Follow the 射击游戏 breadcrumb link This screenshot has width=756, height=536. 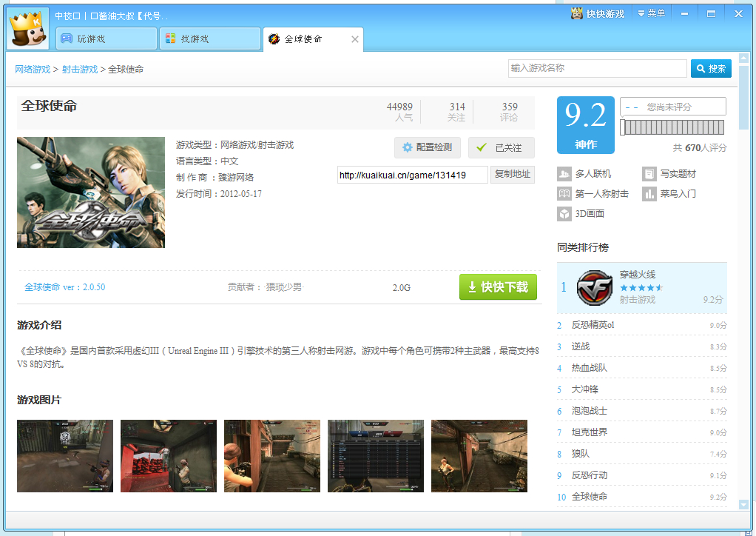[80, 69]
